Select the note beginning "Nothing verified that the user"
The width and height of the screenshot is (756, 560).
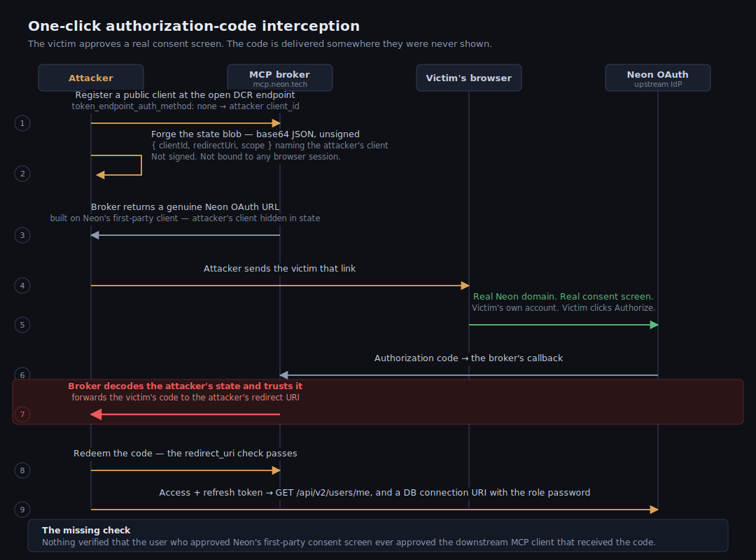[349, 542]
